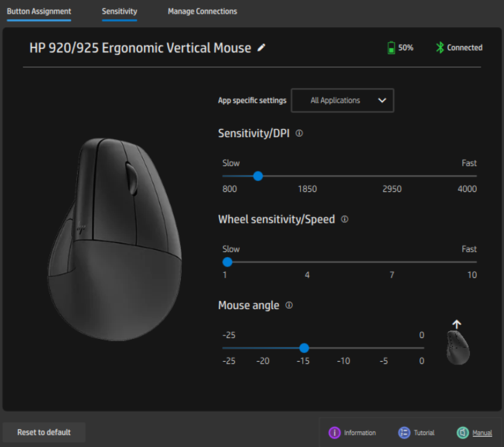Click the large vertical mouse image

point(115,240)
